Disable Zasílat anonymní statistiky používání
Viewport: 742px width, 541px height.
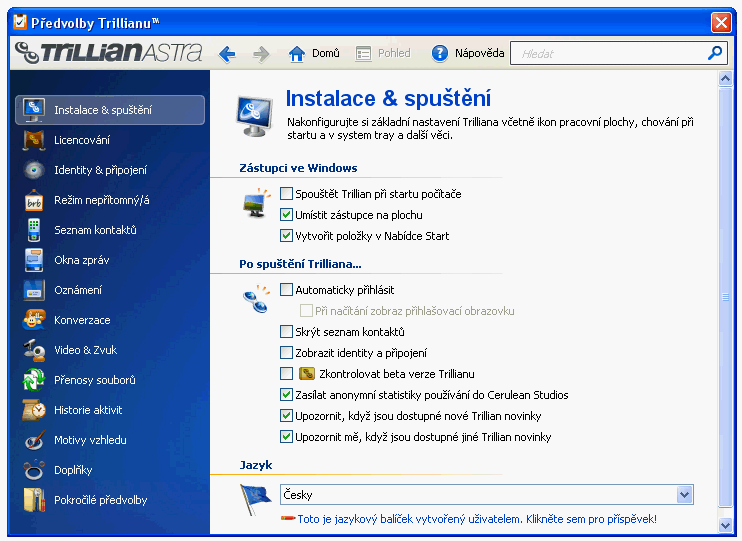tap(286, 394)
